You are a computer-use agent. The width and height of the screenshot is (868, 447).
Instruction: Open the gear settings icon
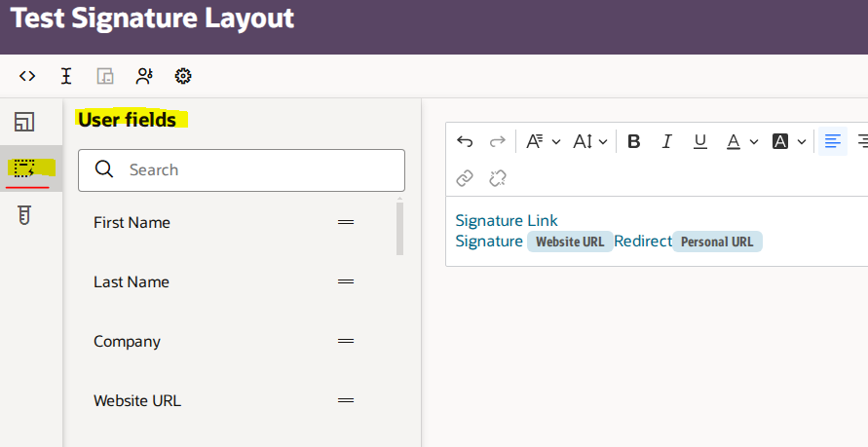(183, 76)
